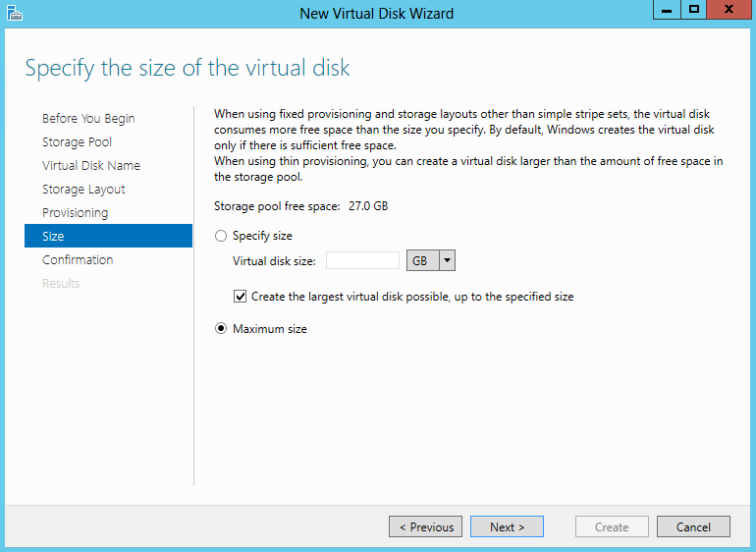Click the wizard icon in the title bar
The height and width of the screenshot is (552, 756).
tap(15, 13)
